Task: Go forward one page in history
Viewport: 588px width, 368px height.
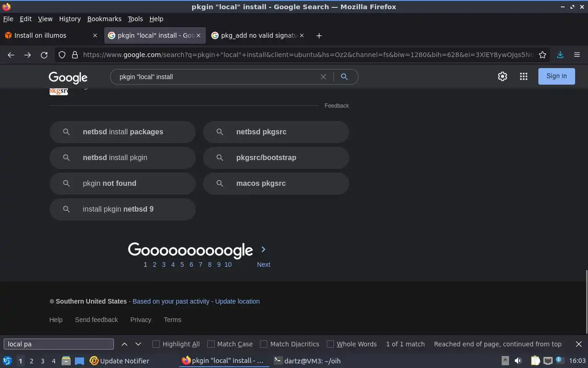Action: (28, 55)
